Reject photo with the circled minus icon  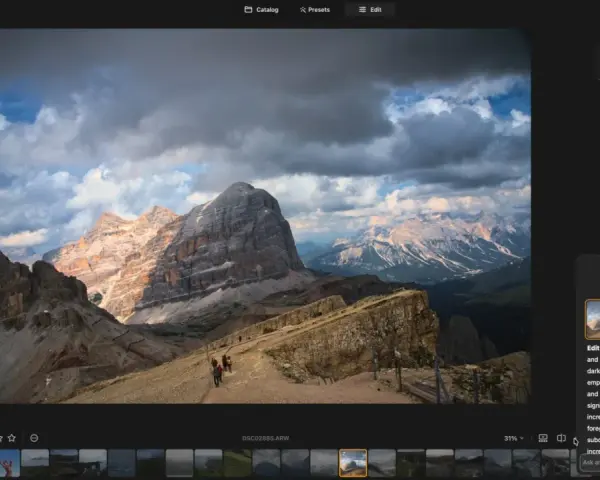coord(34,438)
